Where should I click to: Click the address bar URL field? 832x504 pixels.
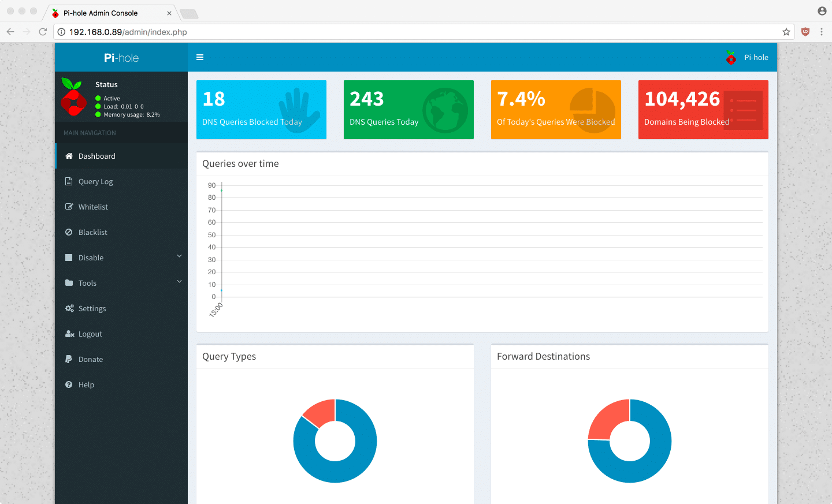pos(425,32)
